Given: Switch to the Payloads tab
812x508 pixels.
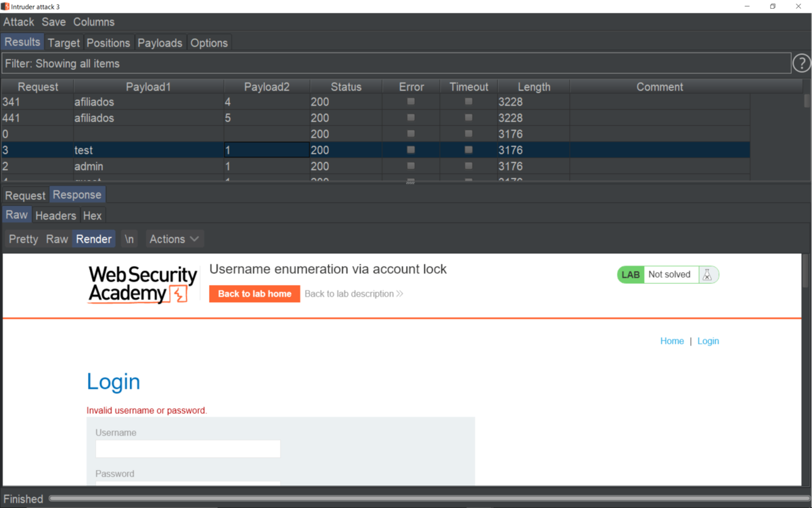Looking at the screenshot, I should (x=160, y=43).
